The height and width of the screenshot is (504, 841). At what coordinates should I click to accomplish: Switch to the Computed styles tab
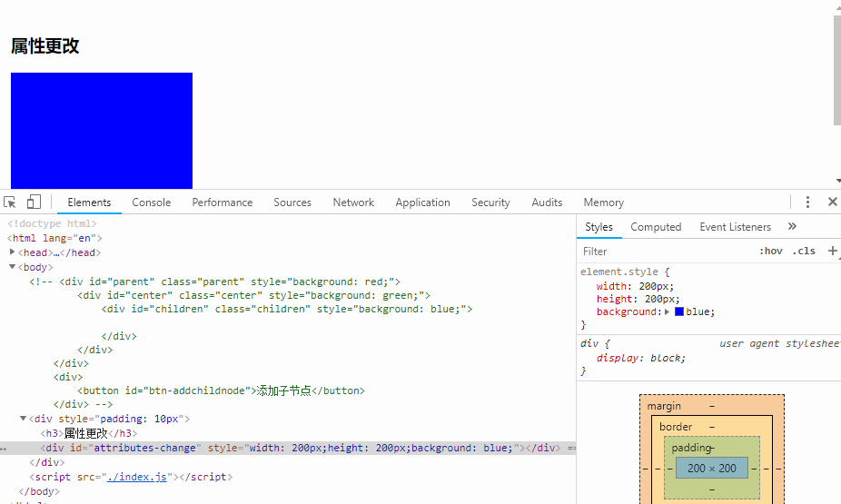(x=656, y=227)
